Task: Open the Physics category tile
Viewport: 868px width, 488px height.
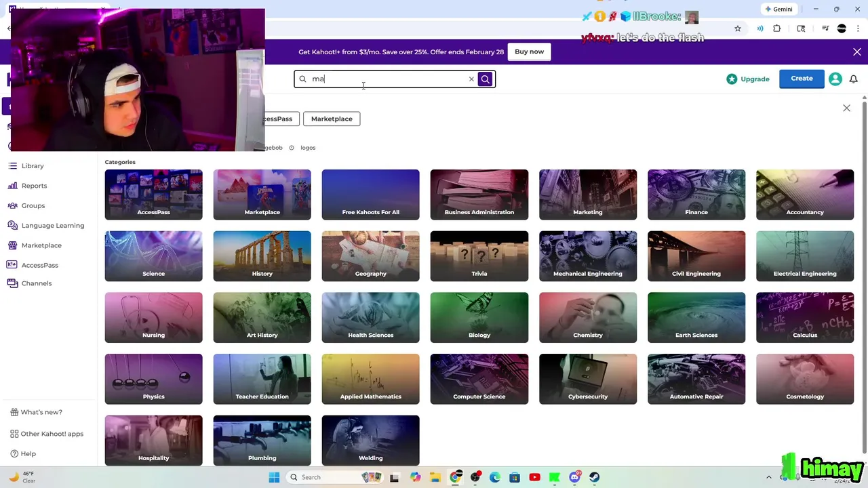Action: click(x=153, y=379)
